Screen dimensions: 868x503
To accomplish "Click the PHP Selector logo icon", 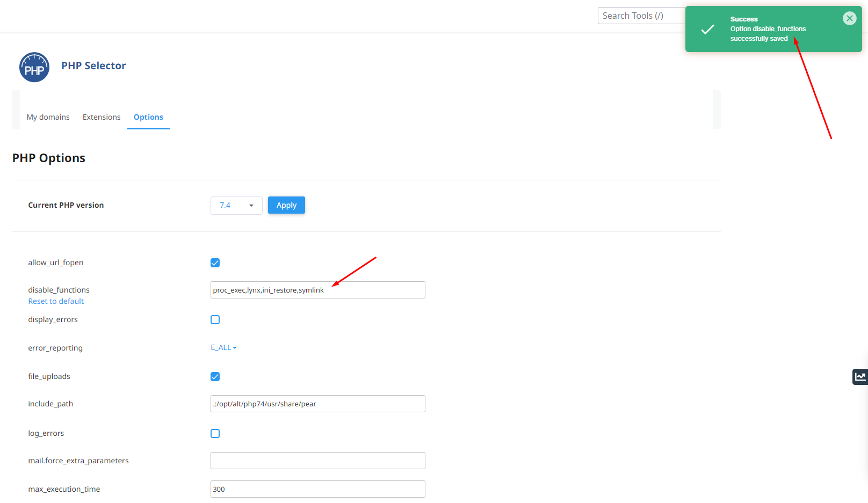I will [34, 67].
